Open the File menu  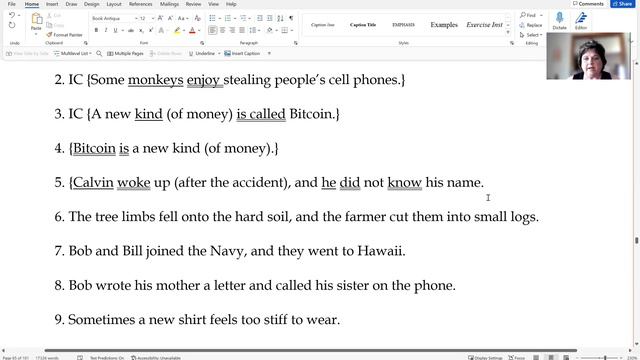(x=11, y=4)
